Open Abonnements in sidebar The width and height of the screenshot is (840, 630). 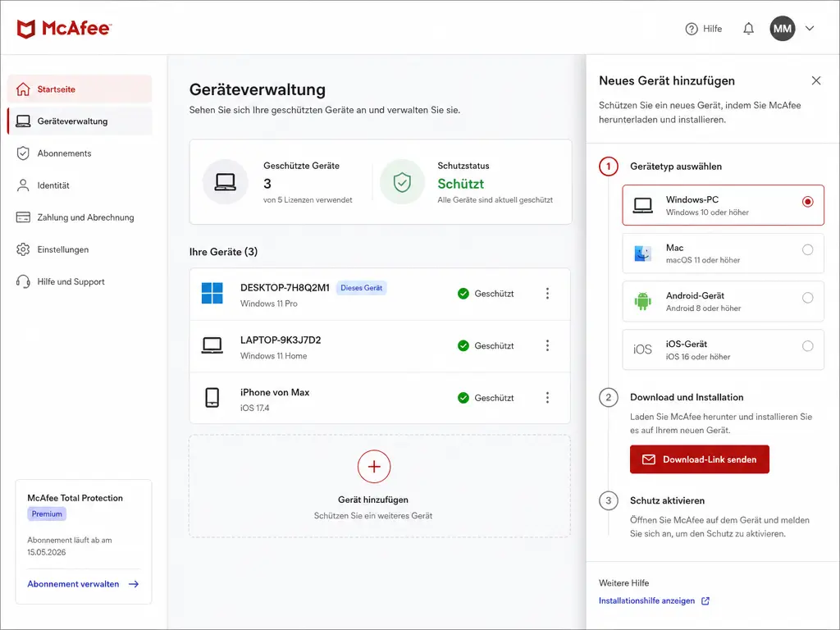point(80,153)
